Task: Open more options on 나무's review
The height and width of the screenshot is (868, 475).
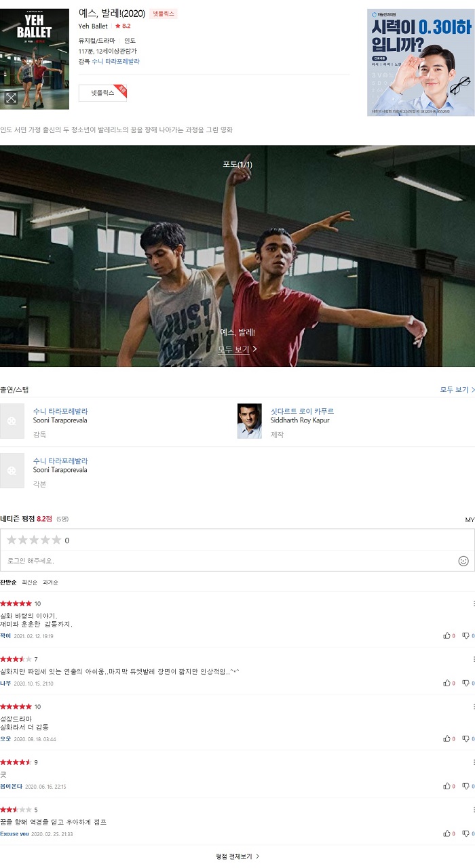Action: coord(473,658)
